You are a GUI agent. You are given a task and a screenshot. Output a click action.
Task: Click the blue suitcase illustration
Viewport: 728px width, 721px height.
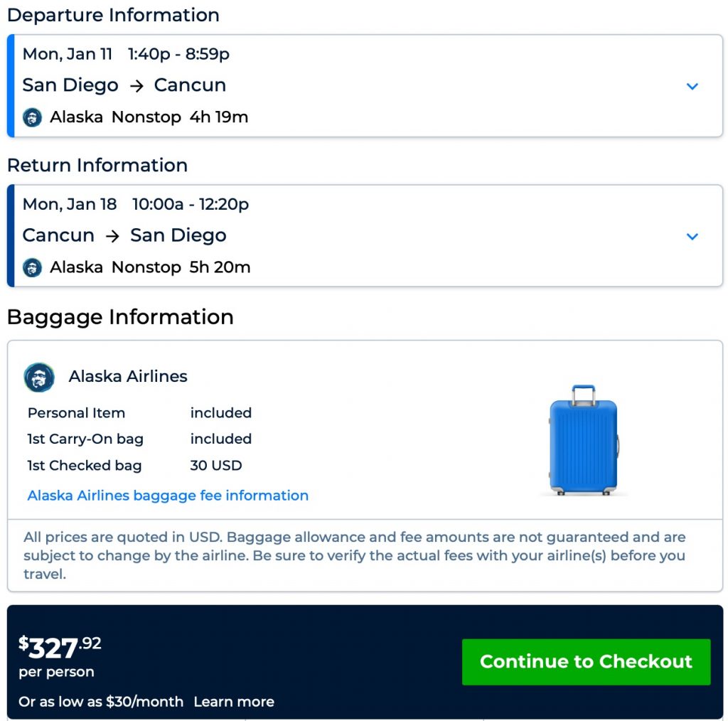[x=583, y=439]
